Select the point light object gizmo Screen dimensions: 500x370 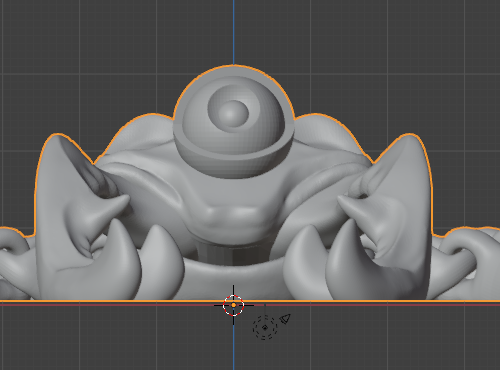coord(265,328)
